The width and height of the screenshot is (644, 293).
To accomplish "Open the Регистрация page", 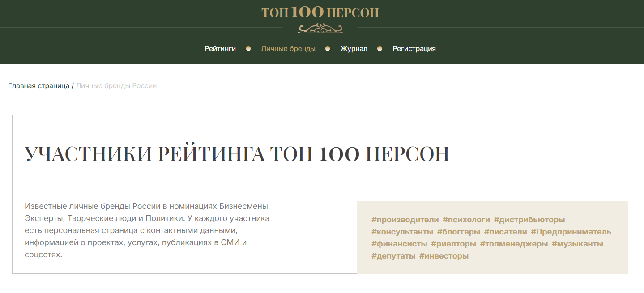I will (414, 49).
